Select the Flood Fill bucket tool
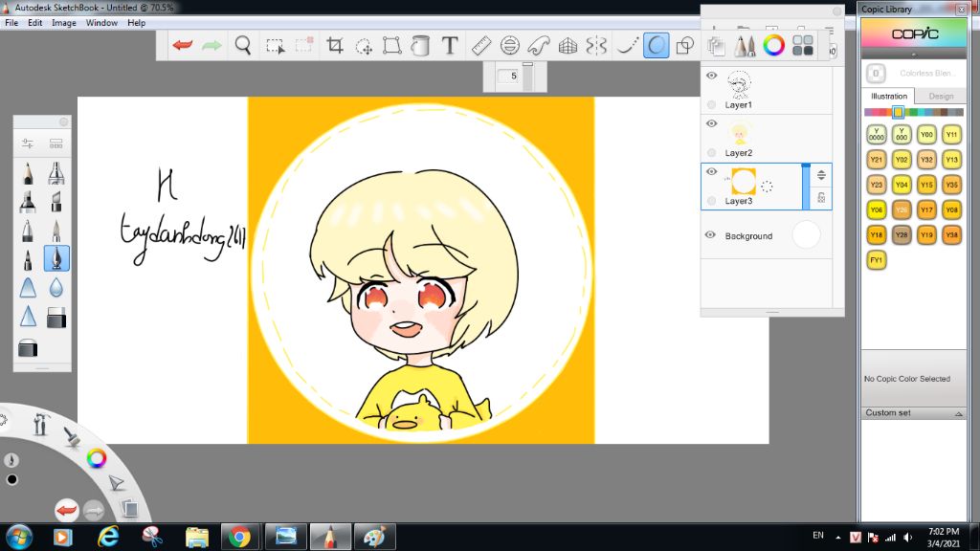The height and width of the screenshot is (551, 980). (421, 46)
